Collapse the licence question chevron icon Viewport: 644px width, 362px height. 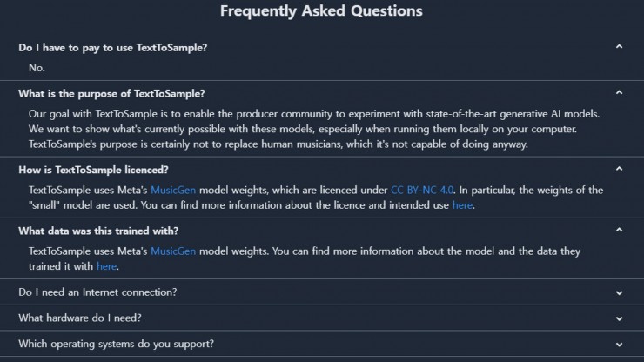click(619, 169)
